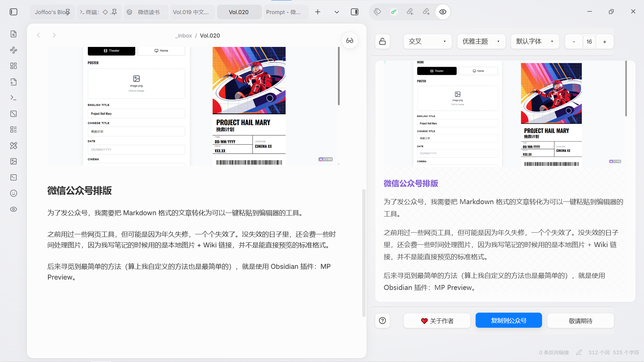This screenshot has height=362, width=644.
Task: Toggle reading view with glasses icon
Action: click(350, 41)
